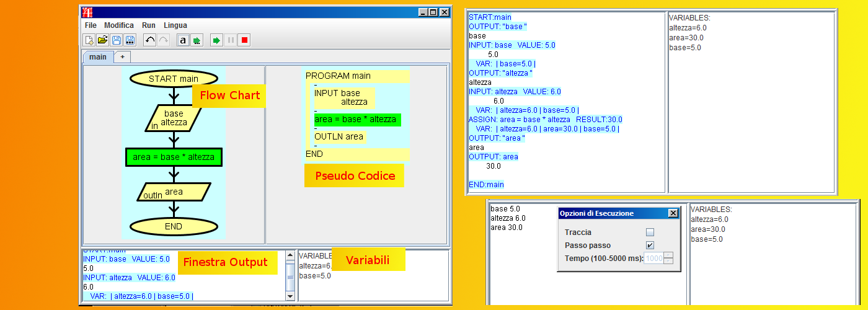
Task: Open the Run menu
Action: pyautogui.click(x=149, y=25)
